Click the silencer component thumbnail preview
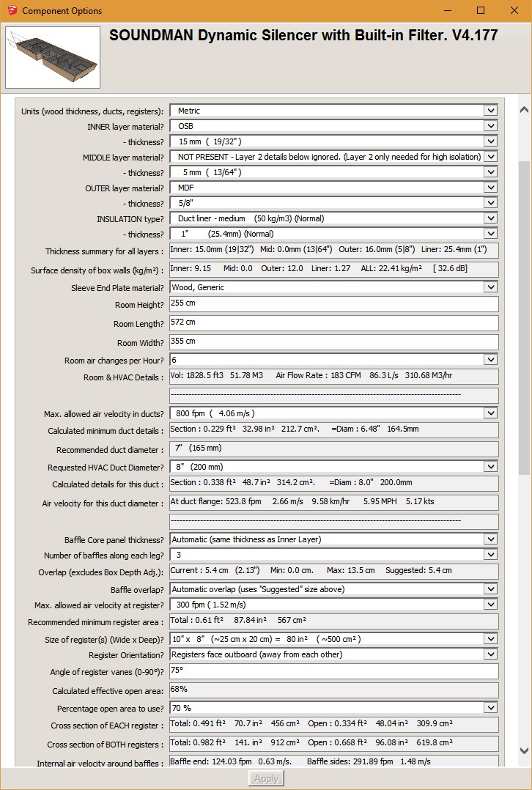Viewport: 532px width, 790px height. point(53,57)
